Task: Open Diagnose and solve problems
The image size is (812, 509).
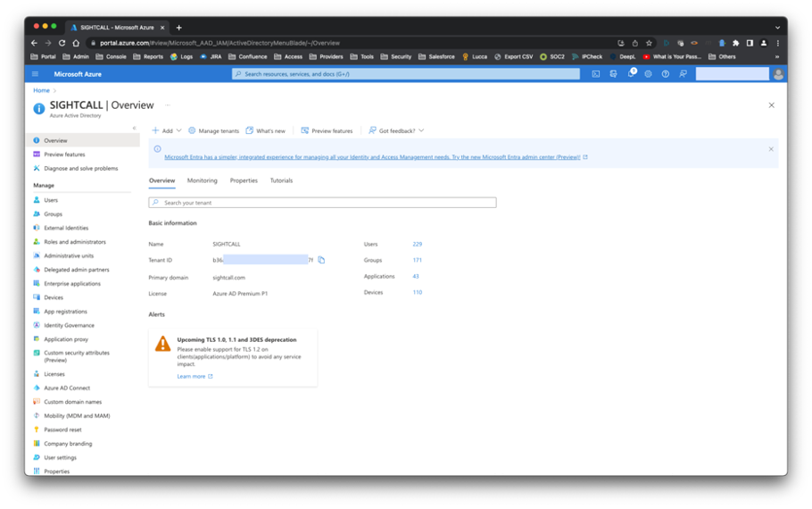Action: click(x=83, y=169)
